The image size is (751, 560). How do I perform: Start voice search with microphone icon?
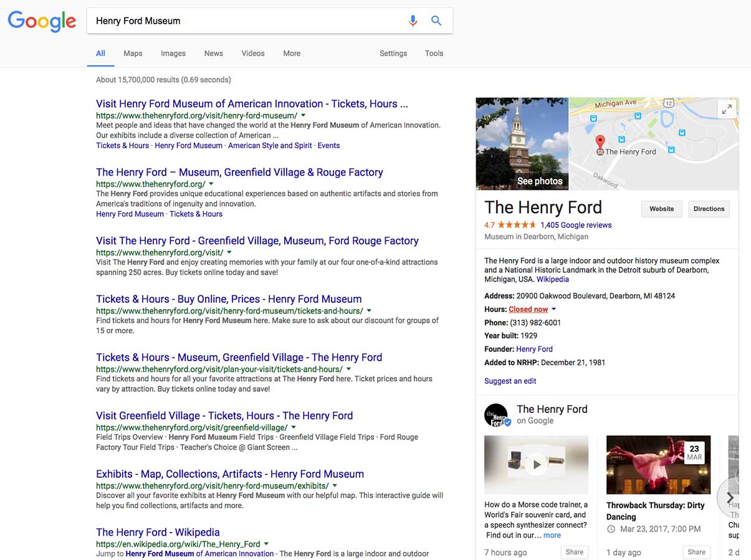tap(413, 21)
